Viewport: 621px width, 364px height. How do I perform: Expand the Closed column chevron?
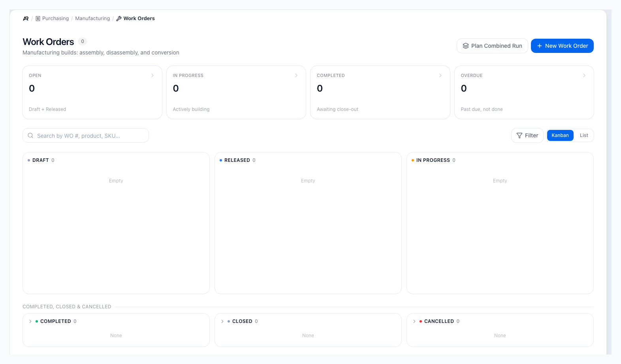pos(222,321)
